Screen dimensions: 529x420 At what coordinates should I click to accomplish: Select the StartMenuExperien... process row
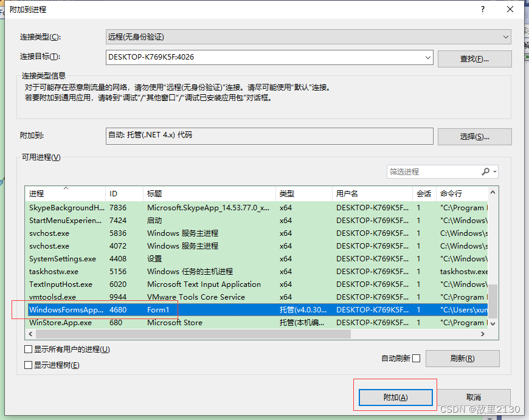pos(257,221)
